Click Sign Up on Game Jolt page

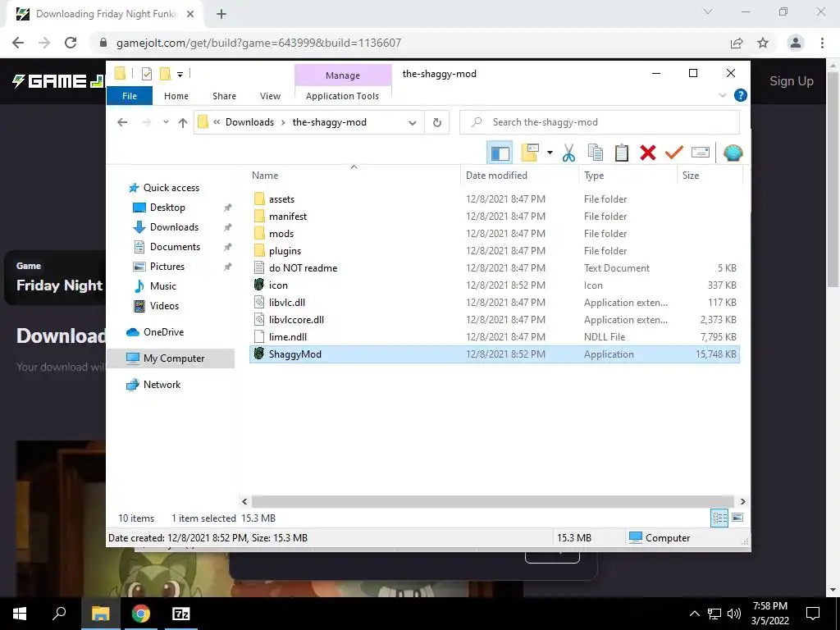[x=792, y=81]
